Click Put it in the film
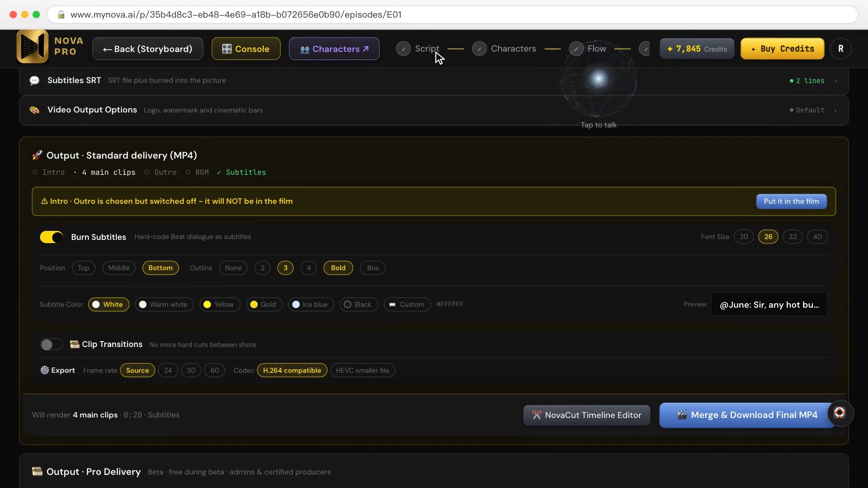 point(792,202)
